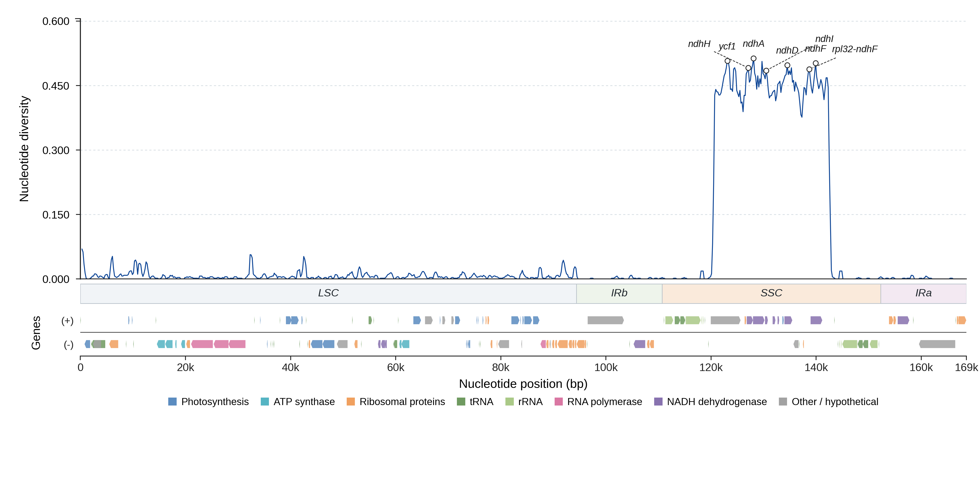This screenshot has width=980, height=477.
Task: Click the ndhA peak marker circle
Action: (754, 59)
